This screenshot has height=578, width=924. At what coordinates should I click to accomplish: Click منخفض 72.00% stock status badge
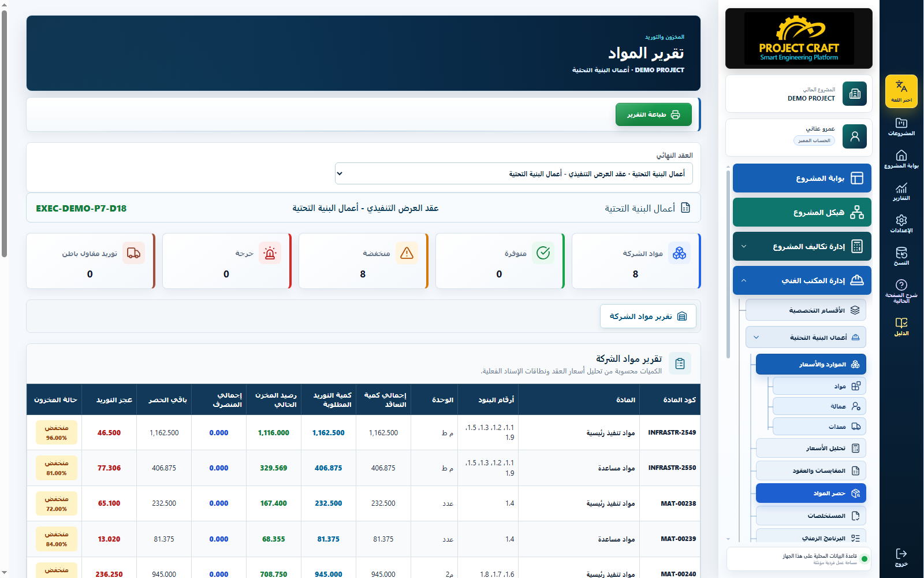pos(57,504)
